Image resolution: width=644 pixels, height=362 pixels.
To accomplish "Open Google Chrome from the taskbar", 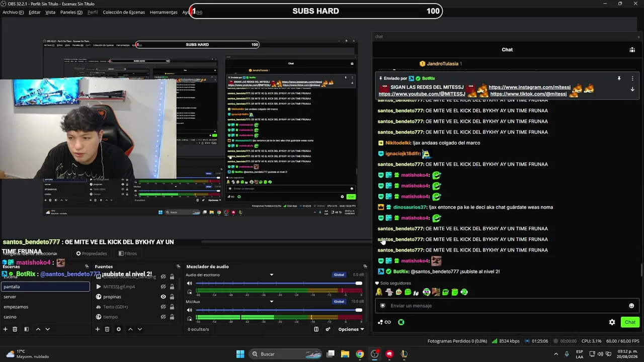I will pyautogui.click(x=360, y=354).
